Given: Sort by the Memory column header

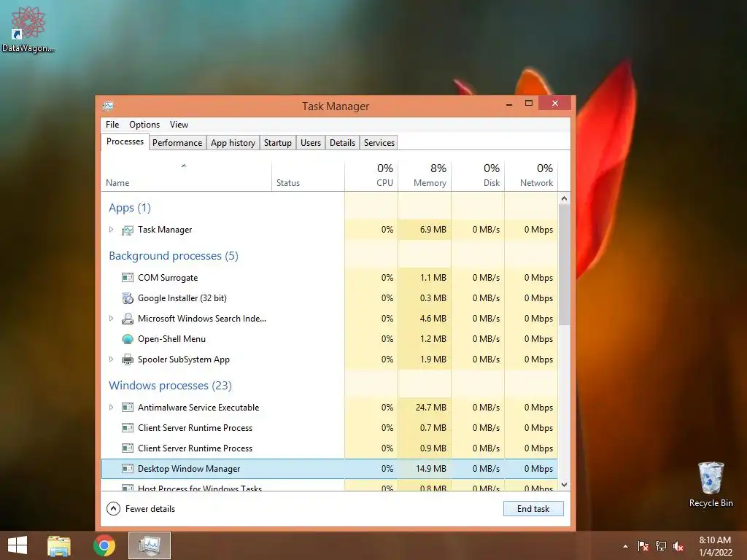Looking at the screenshot, I should point(425,176).
